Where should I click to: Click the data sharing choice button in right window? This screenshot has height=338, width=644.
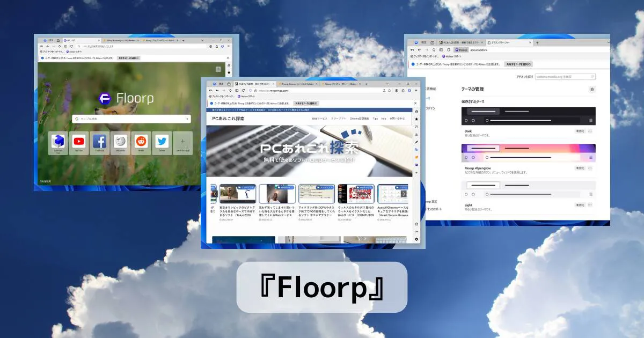(x=518, y=64)
